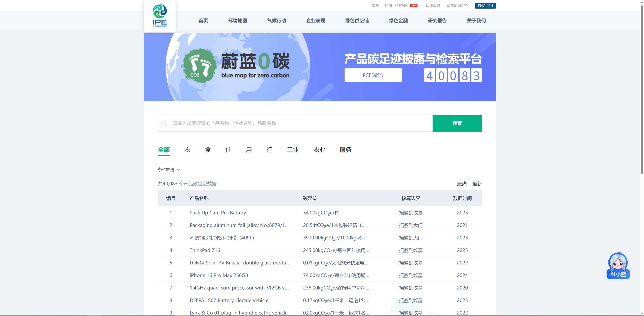Open the 绿色供应链 nav menu
The width and height of the screenshot is (644, 316).
click(357, 20)
